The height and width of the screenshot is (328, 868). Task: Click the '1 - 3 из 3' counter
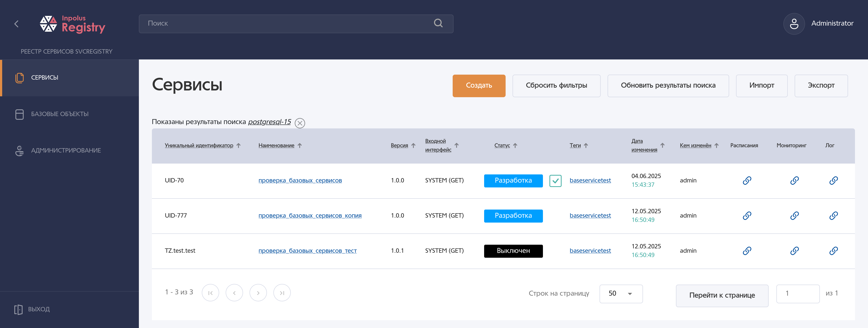click(179, 292)
